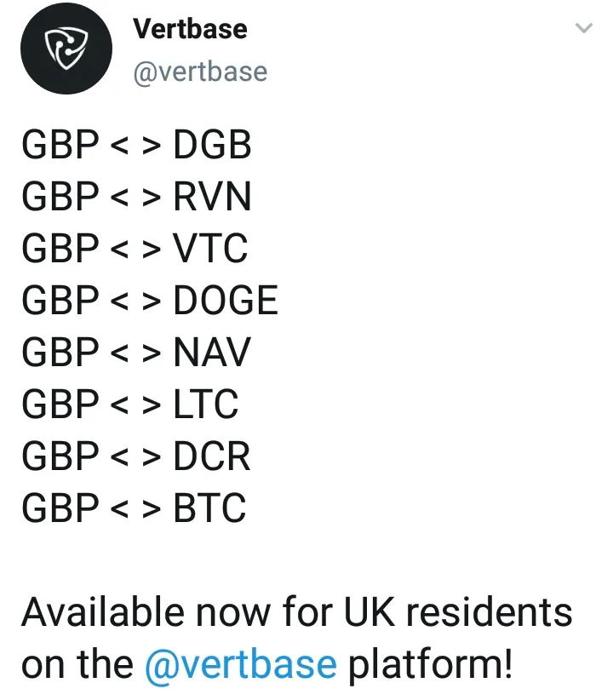Open the Vertbase profile avatar
The image size is (613, 700).
(x=66, y=49)
